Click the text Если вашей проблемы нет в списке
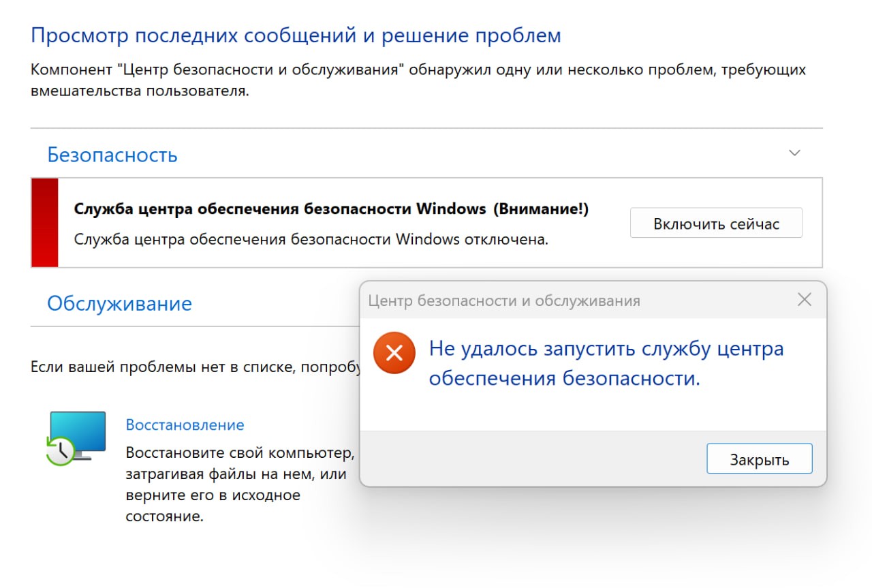 point(196,367)
